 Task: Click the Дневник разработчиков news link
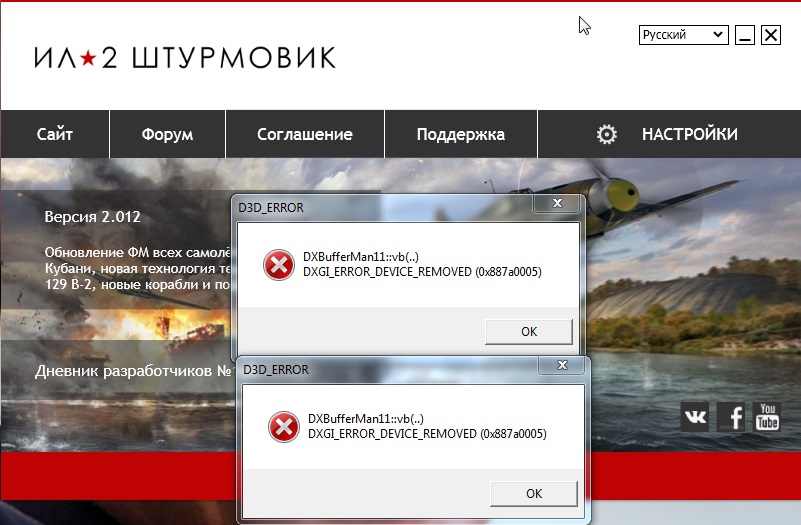(134, 371)
